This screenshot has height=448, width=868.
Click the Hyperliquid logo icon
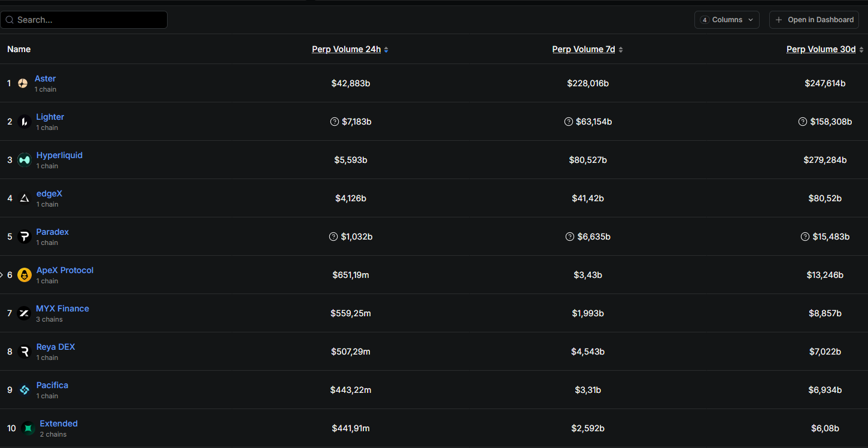pyautogui.click(x=24, y=160)
